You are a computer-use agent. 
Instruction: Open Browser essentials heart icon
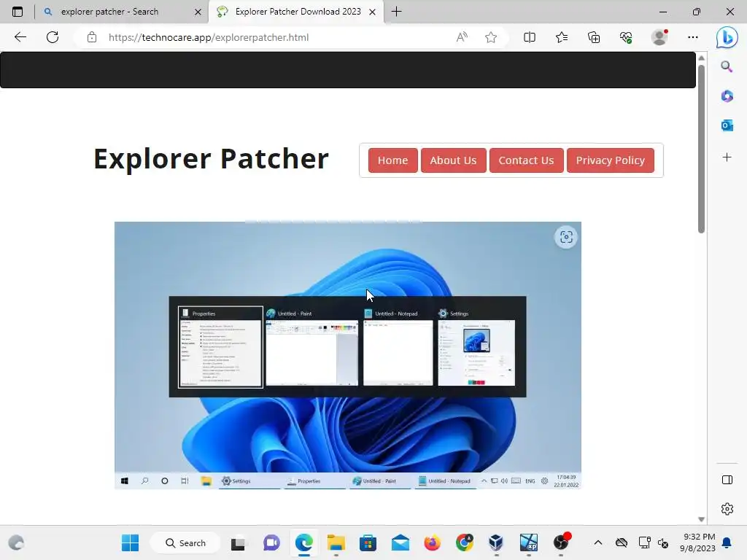(626, 37)
